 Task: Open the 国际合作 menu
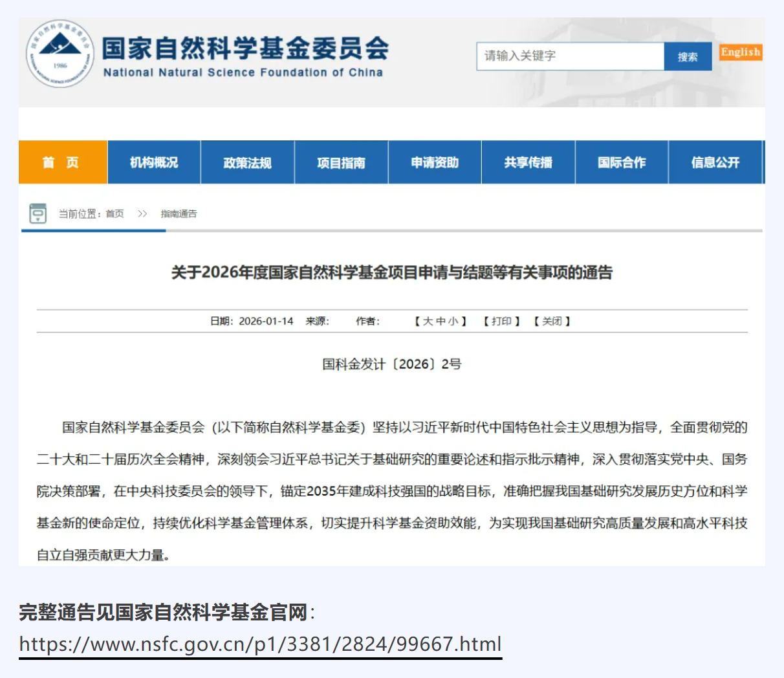point(622,162)
